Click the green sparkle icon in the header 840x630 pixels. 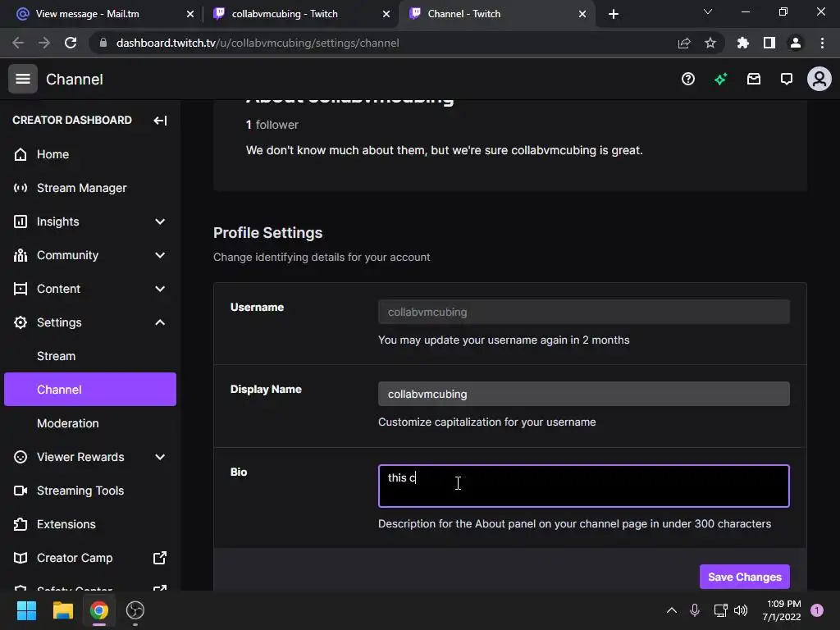[x=720, y=80]
